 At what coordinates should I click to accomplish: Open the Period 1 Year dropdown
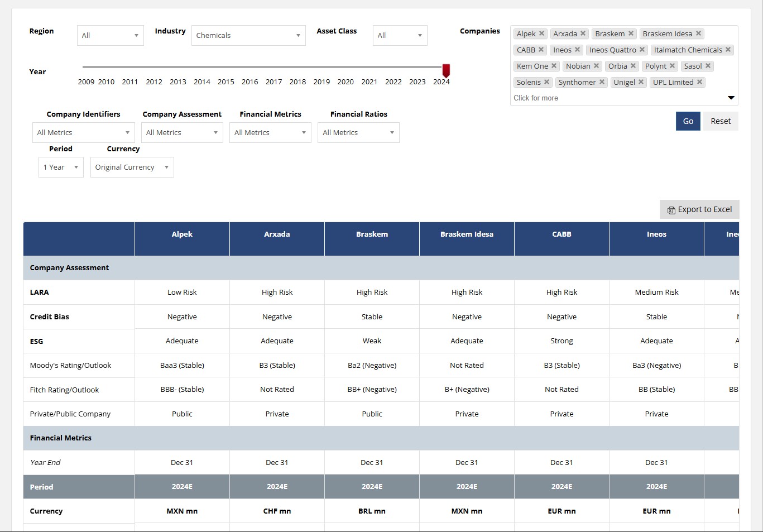click(61, 167)
